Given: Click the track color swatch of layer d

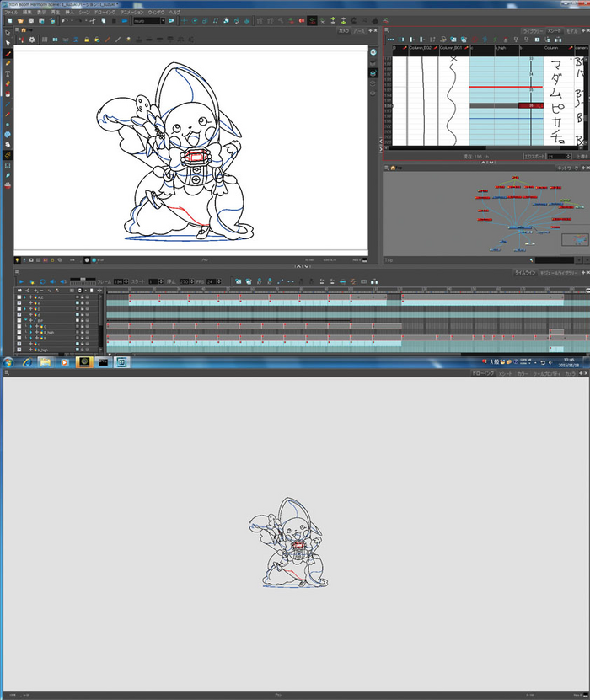Looking at the screenshot, I should (78, 315).
